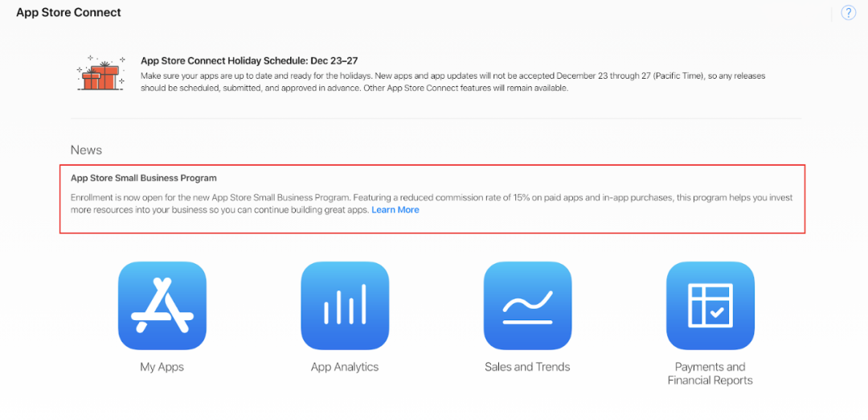Select the Sales and Trends text label
868x420 pixels.
527,367
